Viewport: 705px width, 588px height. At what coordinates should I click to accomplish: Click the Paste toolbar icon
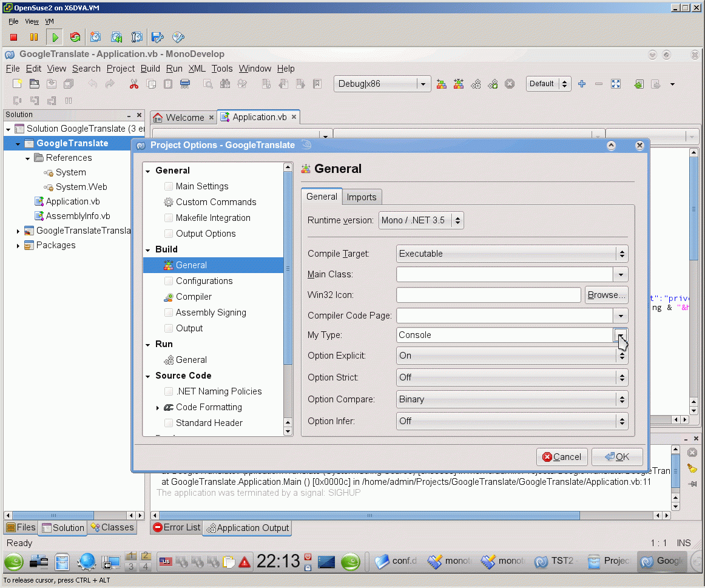(x=167, y=84)
